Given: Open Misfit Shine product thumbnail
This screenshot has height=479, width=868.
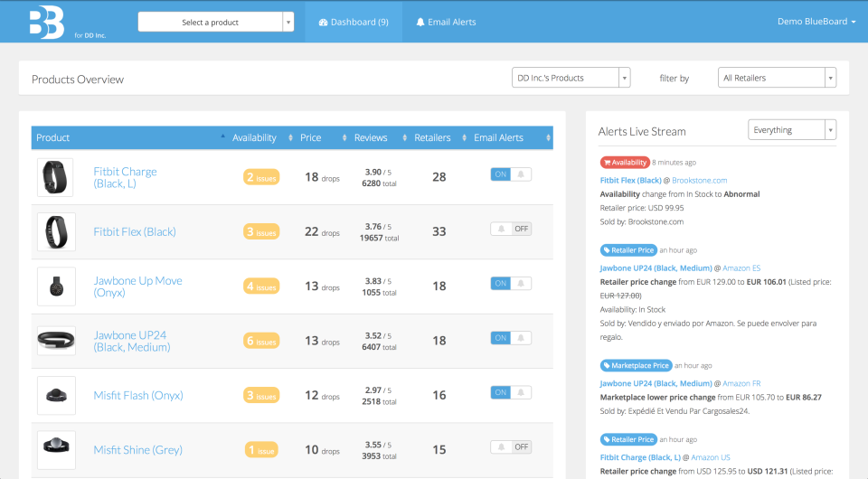Looking at the screenshot, I should click(56, 450).
